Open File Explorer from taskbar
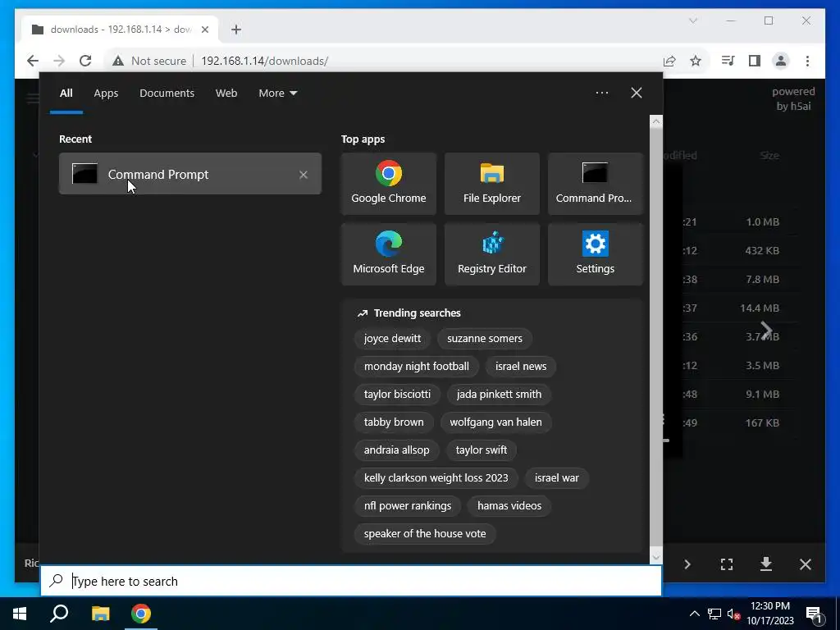840x630 pixels. (x=100, y=614)
